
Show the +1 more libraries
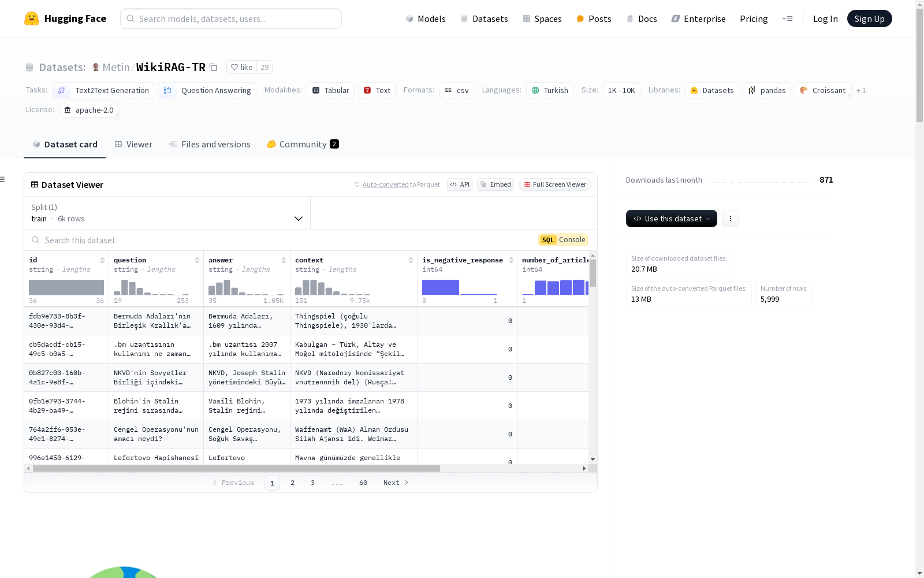861,90
